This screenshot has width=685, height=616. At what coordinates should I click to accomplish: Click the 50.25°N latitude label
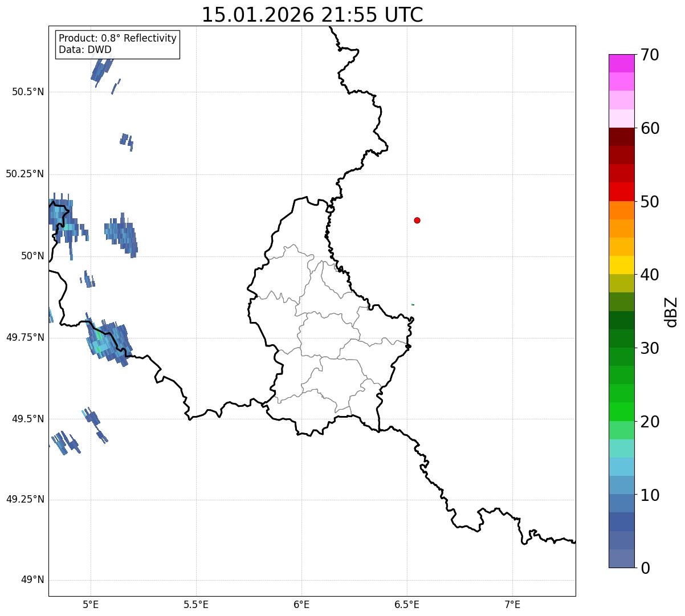[x=25, y=174]
